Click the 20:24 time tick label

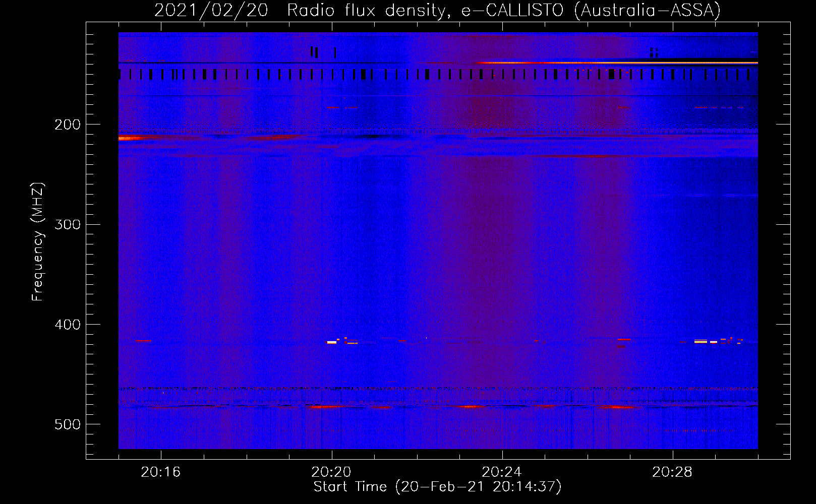(502, 472)
